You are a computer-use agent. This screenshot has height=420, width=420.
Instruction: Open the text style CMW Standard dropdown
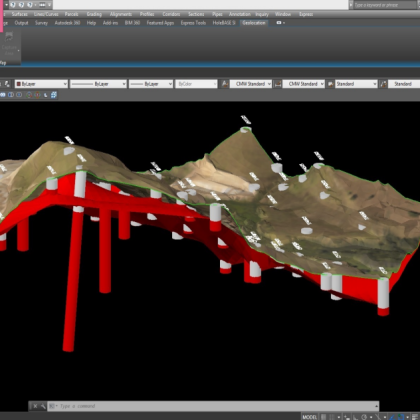click(x=251, y=84)
